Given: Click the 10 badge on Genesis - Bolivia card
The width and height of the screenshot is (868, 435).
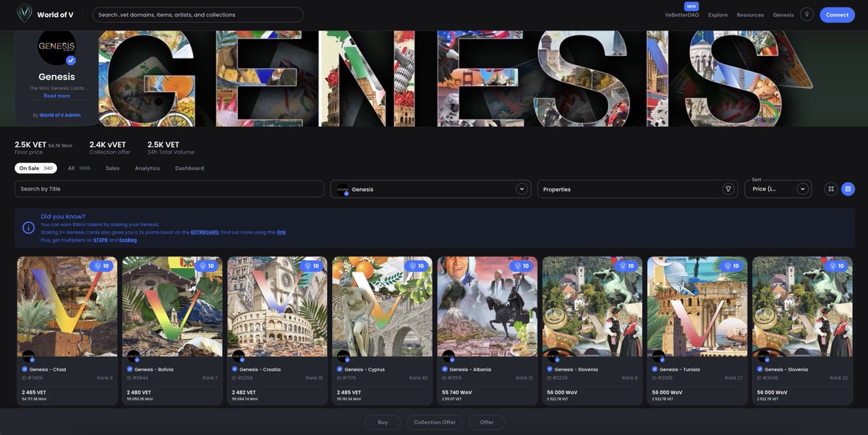Looking at the screenshot, I should pyautogui.click(x=206, y=266).
